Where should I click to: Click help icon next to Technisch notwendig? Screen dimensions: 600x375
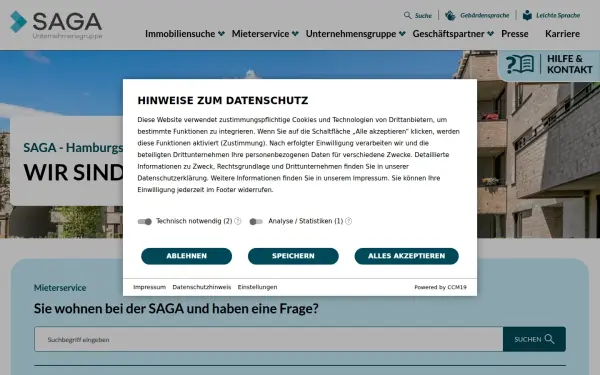coord(238,221)
